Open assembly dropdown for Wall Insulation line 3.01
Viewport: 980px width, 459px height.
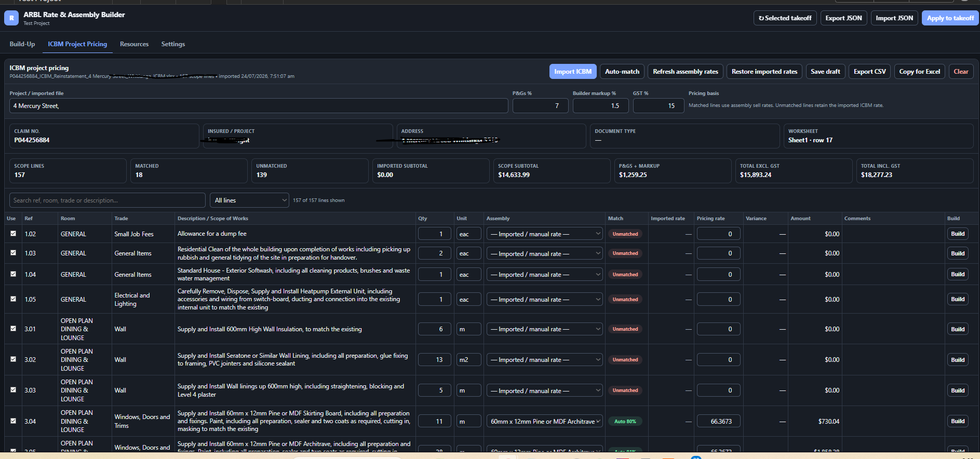[544, 329]
